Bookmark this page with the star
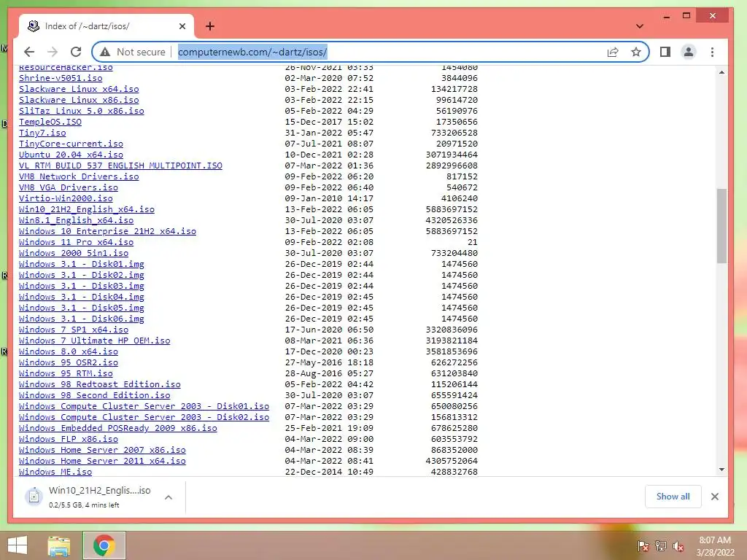 coord(636,52)
